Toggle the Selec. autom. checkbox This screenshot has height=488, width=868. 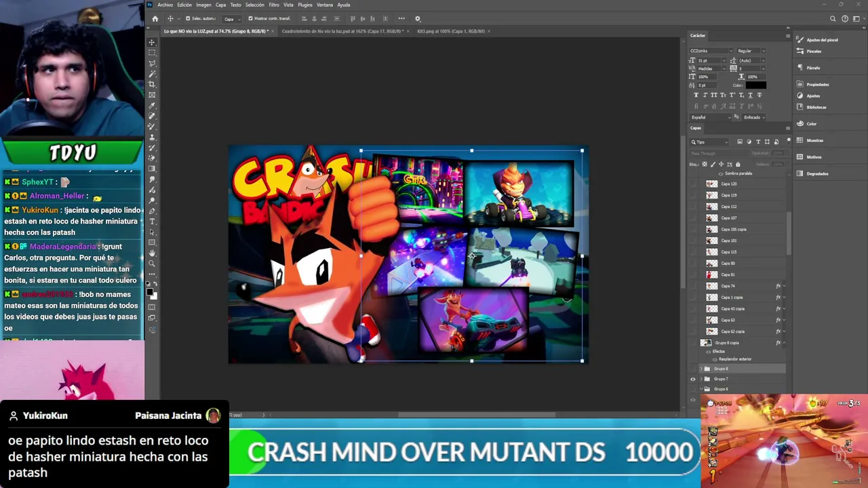[188, 18]
